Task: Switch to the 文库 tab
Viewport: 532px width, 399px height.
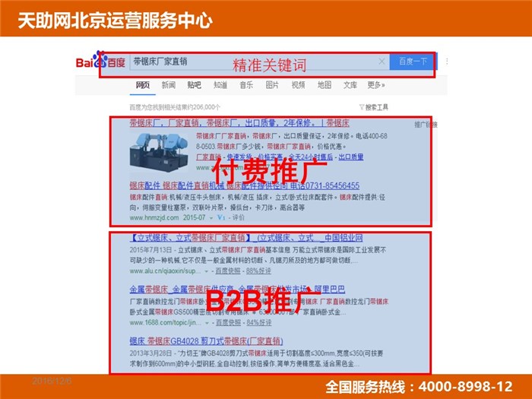Action: (x=350, y=85)
